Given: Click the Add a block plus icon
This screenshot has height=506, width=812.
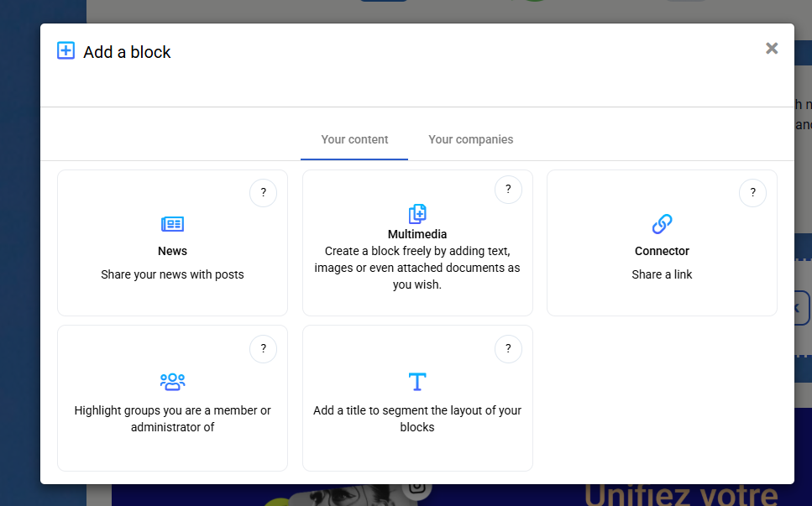Looking at the screenshot, I should 65,50.
